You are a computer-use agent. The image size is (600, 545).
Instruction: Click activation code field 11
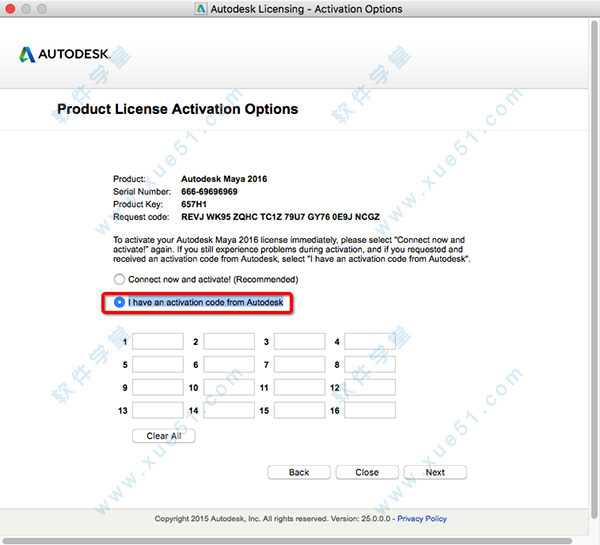[x=299, y=387]
